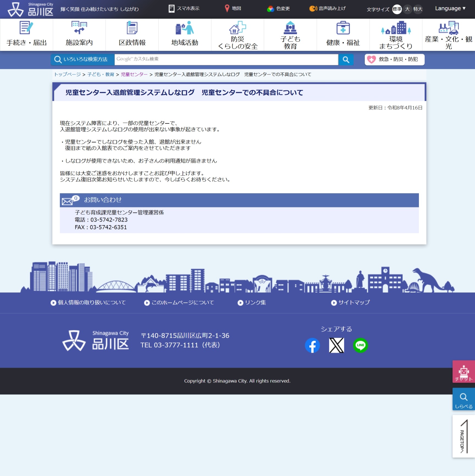This screenshot has width=475, height=476.
Task: Switch text size to 特大
Action: pos(418,9)
